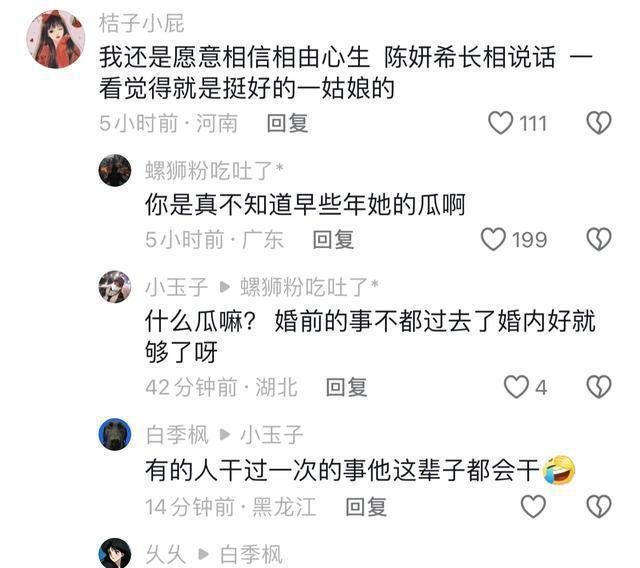Open 头头's profile avatar
Viewport: 640px width, 568px height.
coord(115,553)
